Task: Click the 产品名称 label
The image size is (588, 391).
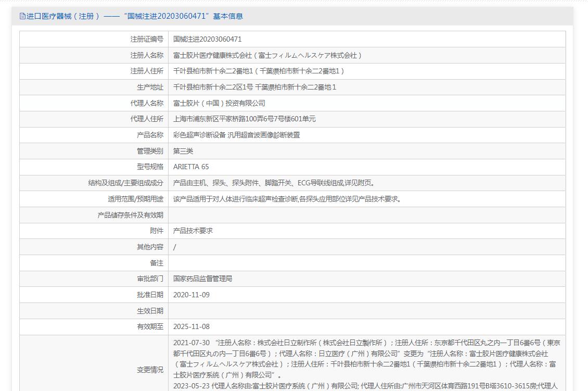Action: tap(150, 135)
